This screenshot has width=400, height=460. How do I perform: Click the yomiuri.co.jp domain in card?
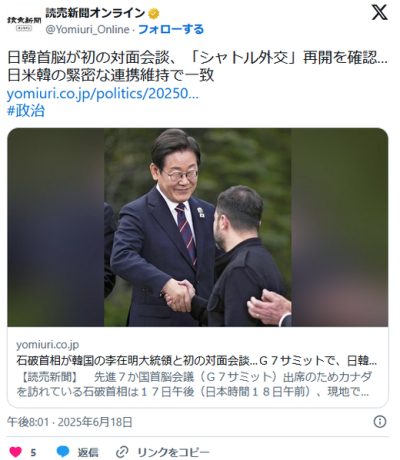pos(48,345)
